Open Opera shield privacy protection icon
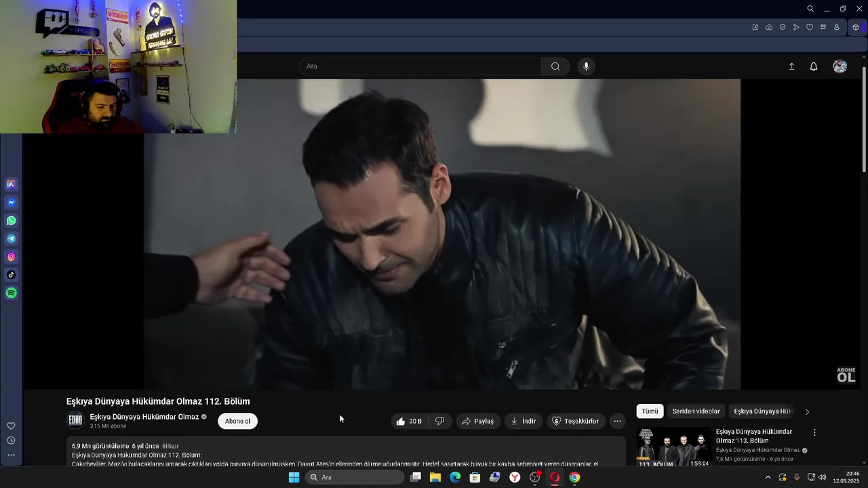The height and width of the screenshot is (488, 868). pos(783,27)
